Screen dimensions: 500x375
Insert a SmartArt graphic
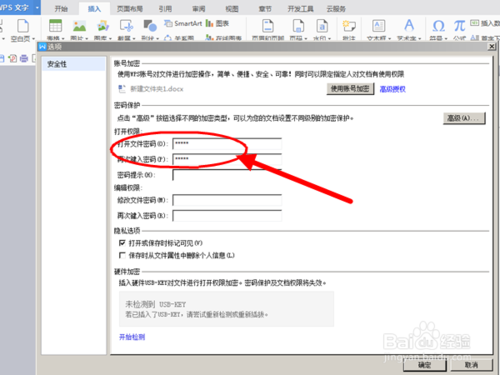coord(183,23)
